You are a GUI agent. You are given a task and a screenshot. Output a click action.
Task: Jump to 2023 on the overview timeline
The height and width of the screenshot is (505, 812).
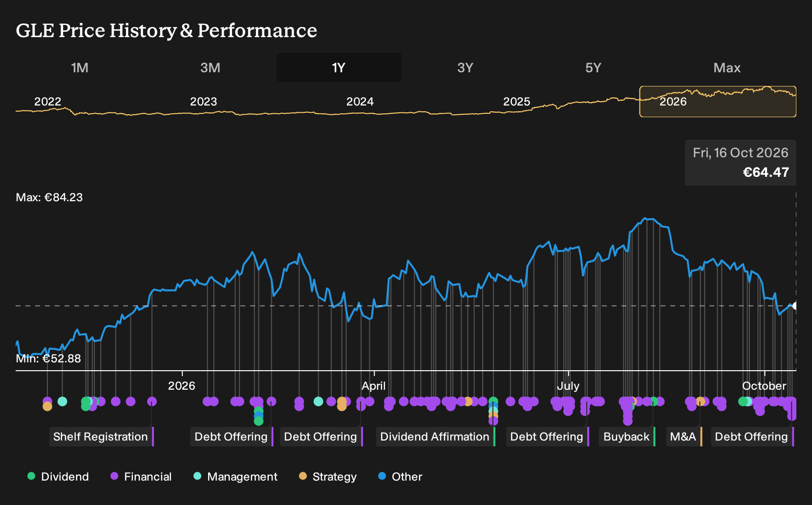click(203, 102)
